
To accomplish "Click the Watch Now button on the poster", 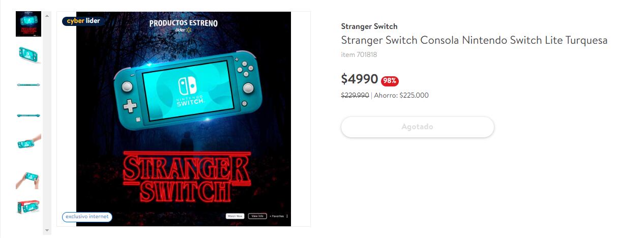I will tap(235, 216).
